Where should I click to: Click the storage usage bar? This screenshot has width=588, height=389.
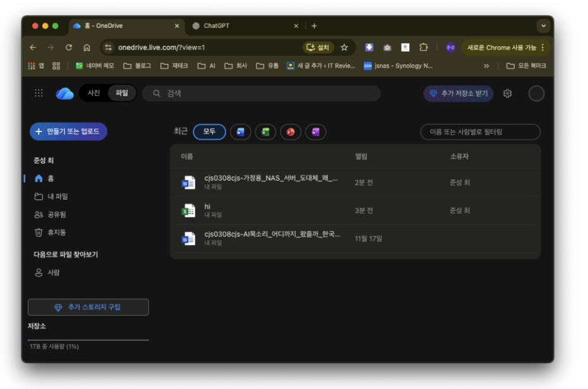pos(88,340)
